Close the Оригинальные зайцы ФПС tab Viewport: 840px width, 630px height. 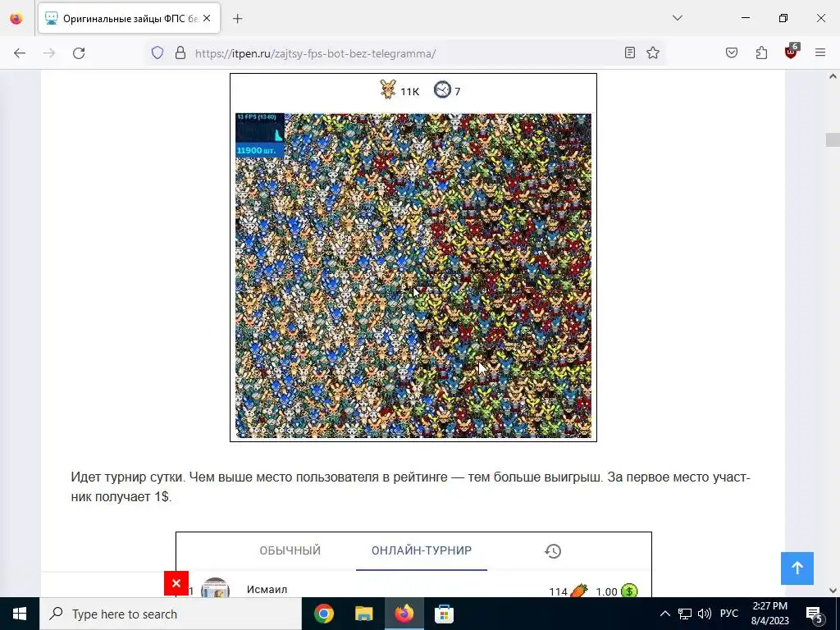pos(207,18)
